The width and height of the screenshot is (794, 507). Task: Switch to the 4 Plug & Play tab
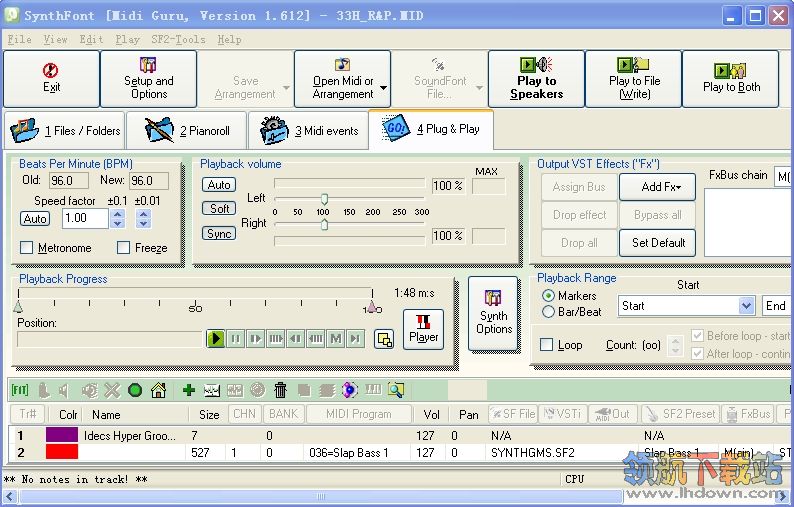point(431,130)
